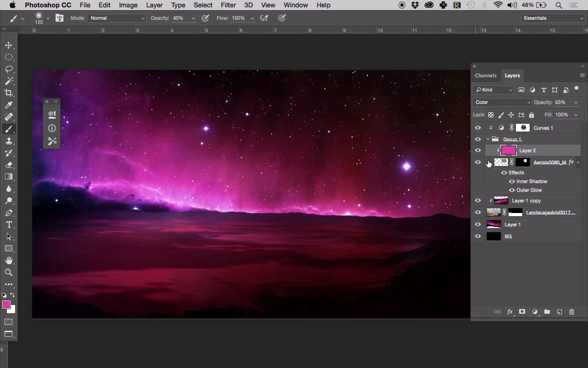
Task: Select the Blur tool
Action: 9,189
